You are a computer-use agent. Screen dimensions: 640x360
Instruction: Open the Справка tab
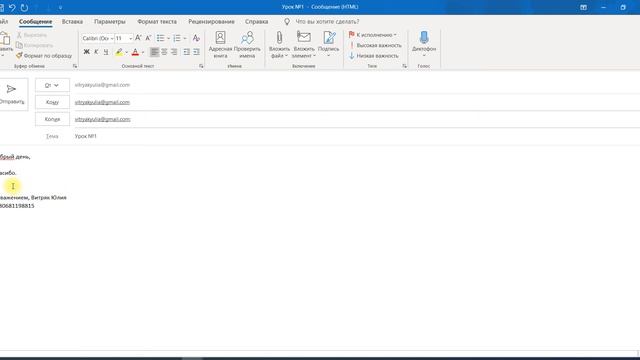point(257,22)
